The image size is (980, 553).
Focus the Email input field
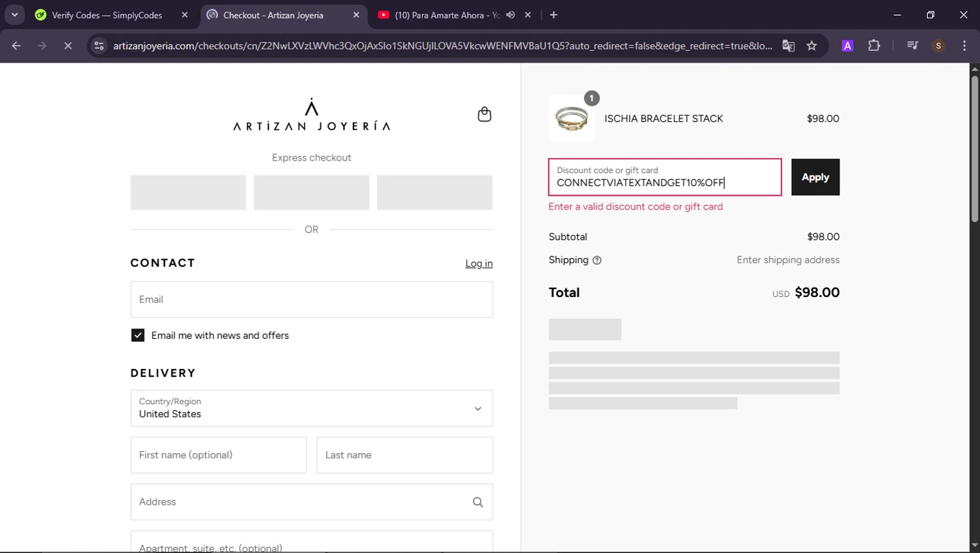(312, 300)
